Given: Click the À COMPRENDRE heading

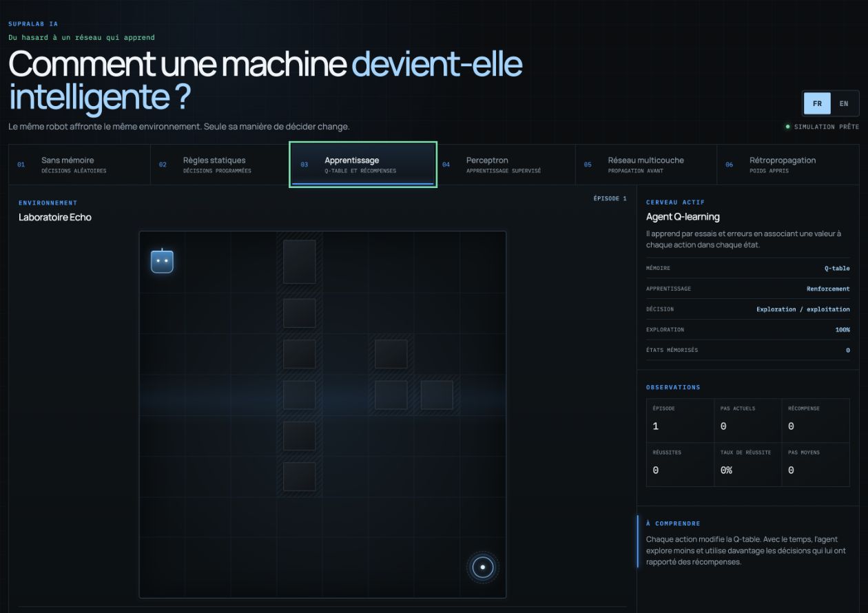Looking at the screenshot, I should [x=673, y=523].
